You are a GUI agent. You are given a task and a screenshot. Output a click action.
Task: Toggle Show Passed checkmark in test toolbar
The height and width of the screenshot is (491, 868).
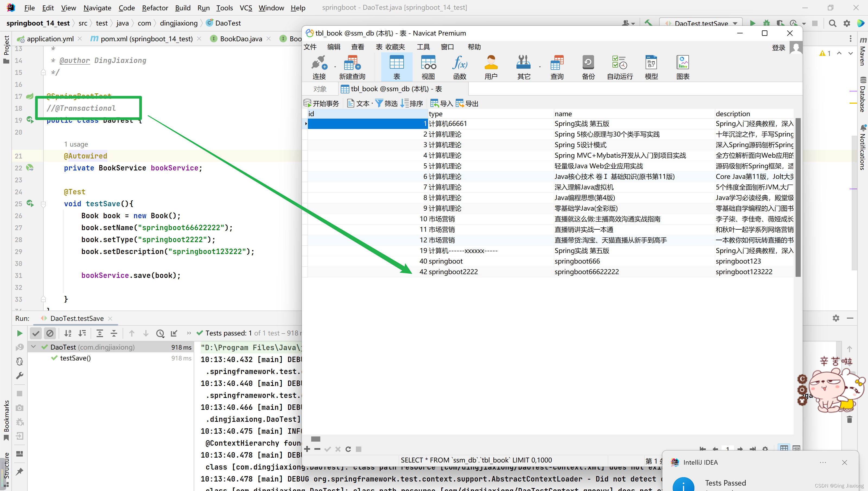coord(36,333)
